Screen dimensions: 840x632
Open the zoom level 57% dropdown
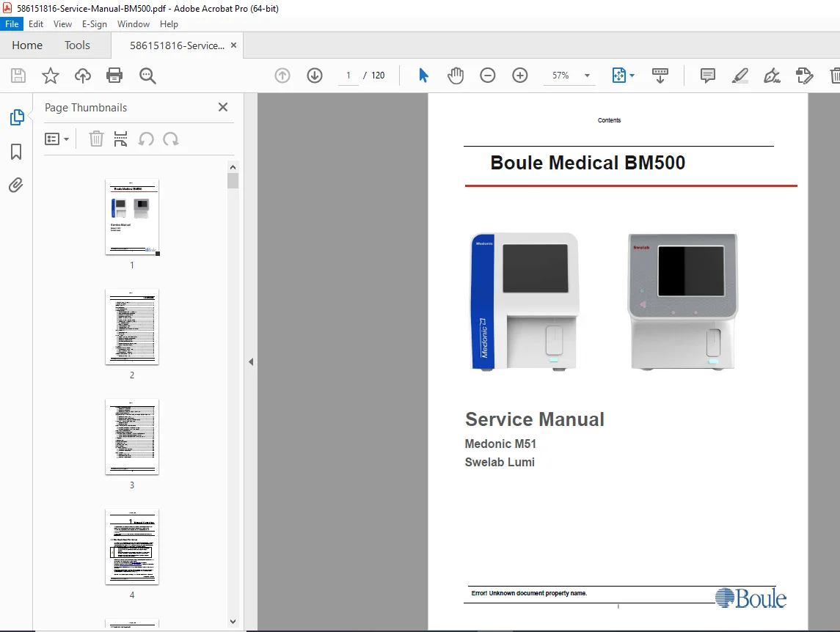tap(587, 76)
